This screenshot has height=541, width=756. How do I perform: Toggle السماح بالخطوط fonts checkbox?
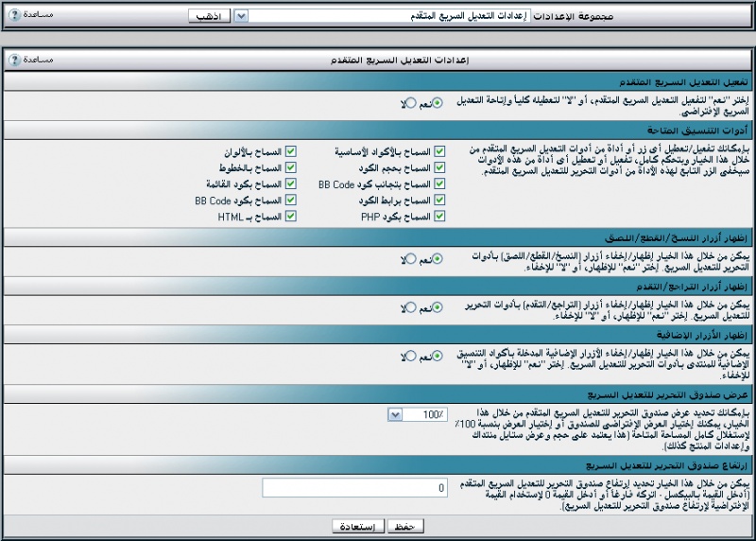coord(292,167)
